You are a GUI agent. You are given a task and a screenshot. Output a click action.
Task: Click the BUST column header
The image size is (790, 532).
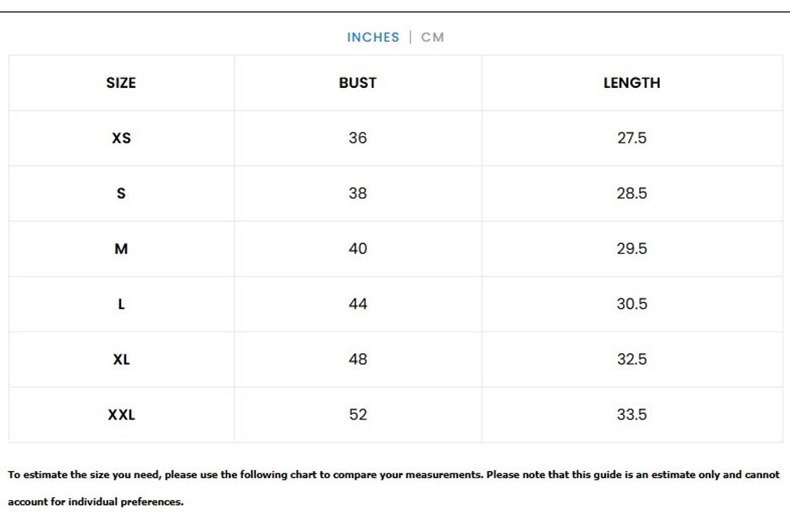[x=358, y=82]
